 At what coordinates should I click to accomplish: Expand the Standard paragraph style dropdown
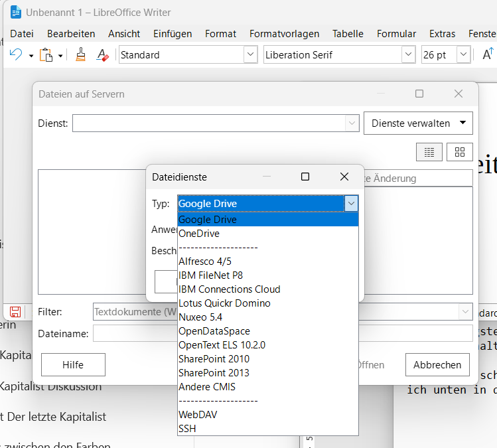point(250,54)
